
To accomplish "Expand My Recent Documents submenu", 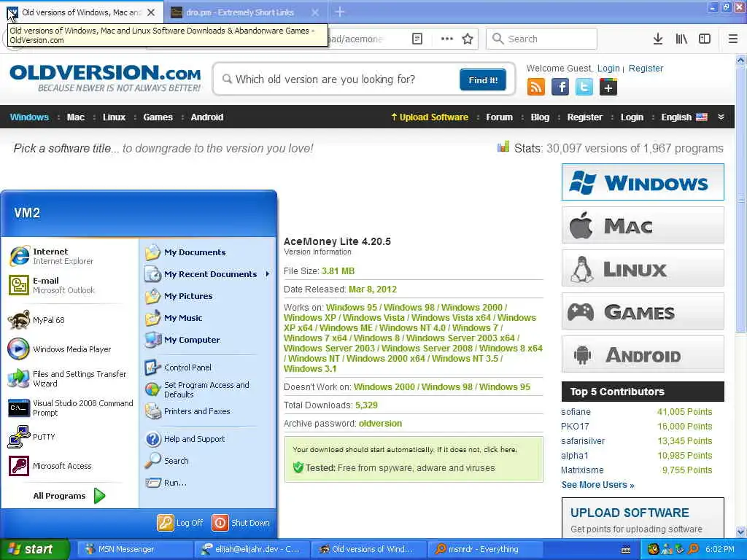I will [207, 274].
